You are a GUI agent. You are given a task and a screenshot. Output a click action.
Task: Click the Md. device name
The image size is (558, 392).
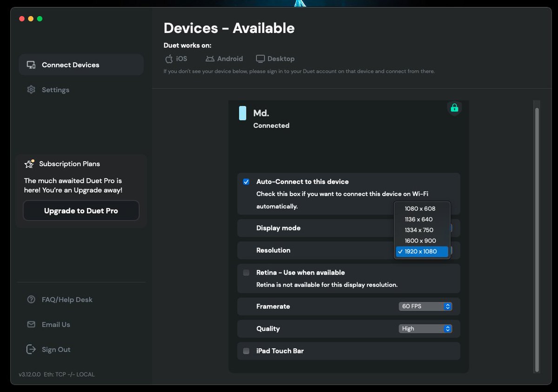click(x=261, y=113)
